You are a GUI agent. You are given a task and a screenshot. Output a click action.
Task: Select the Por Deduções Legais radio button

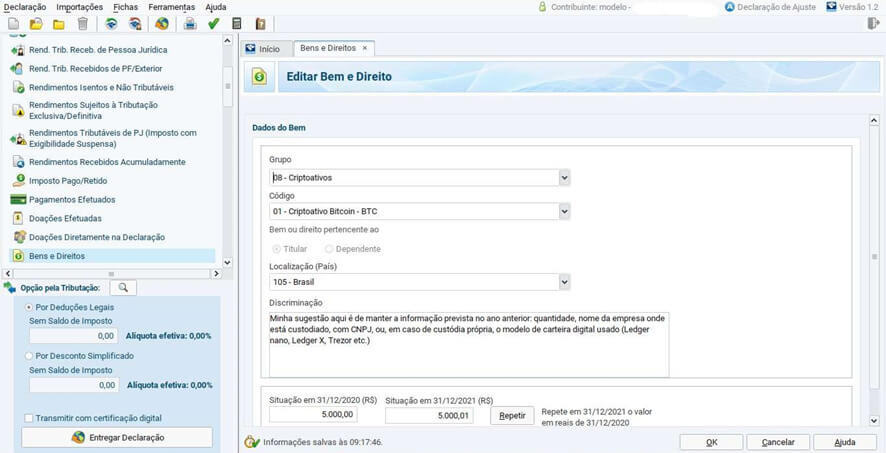29,307
